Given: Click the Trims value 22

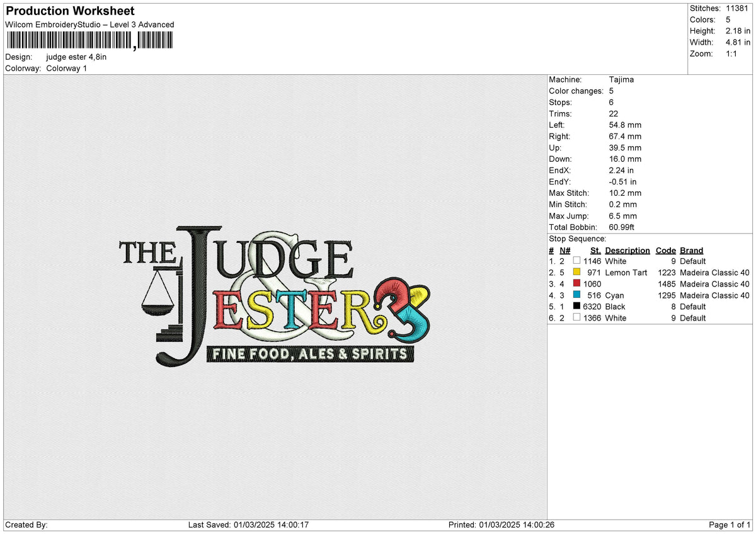Looking at the screenshot, I should click(614, 113).
